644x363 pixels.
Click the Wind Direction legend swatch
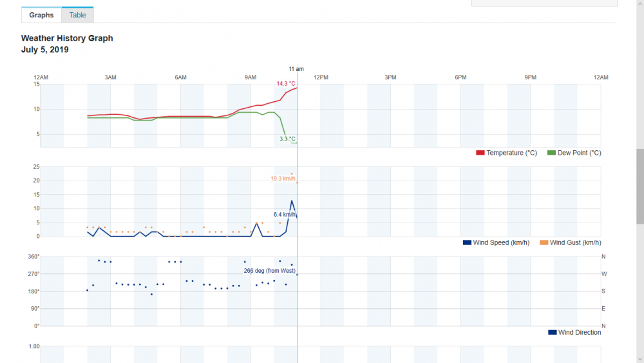553,332
